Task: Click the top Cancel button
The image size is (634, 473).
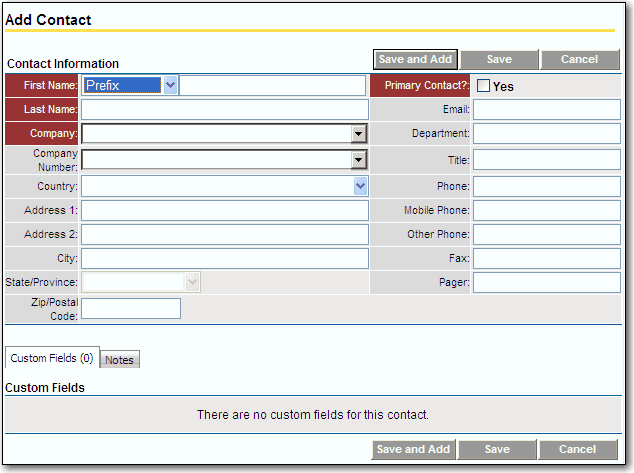Action: (x=579, y=59)
